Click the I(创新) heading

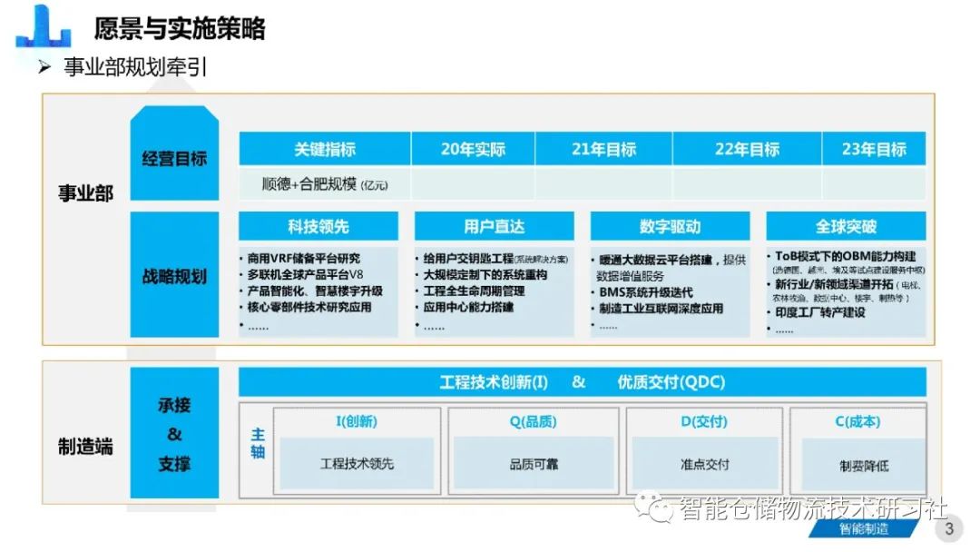coord(357,421)
